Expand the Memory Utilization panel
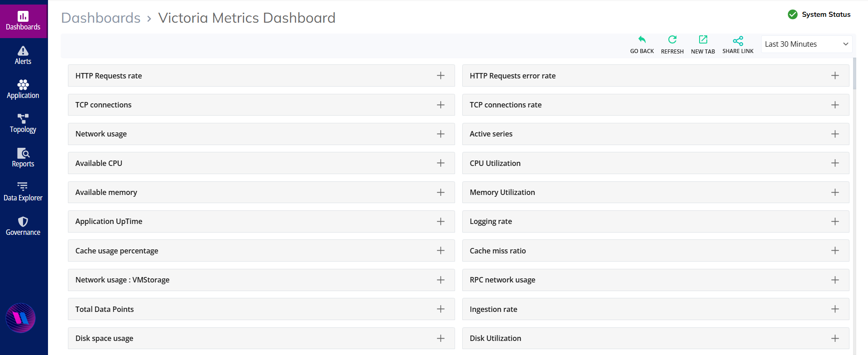 835,192
